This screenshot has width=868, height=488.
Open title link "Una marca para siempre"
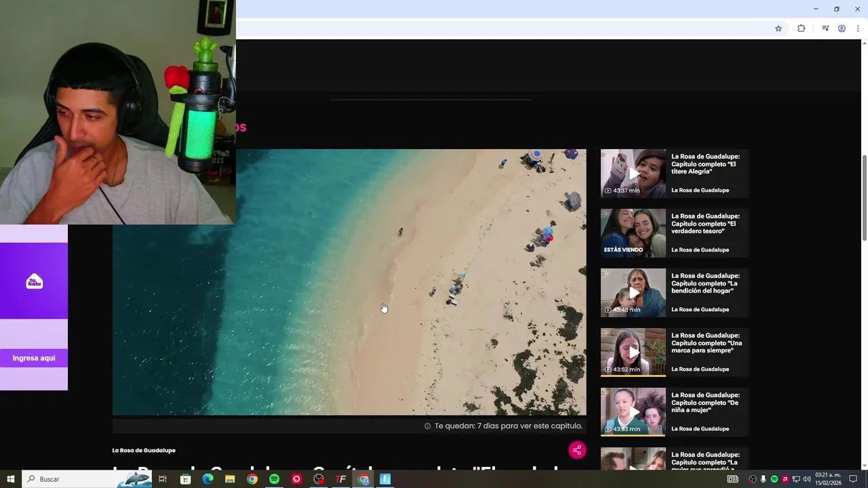(707, 343)
